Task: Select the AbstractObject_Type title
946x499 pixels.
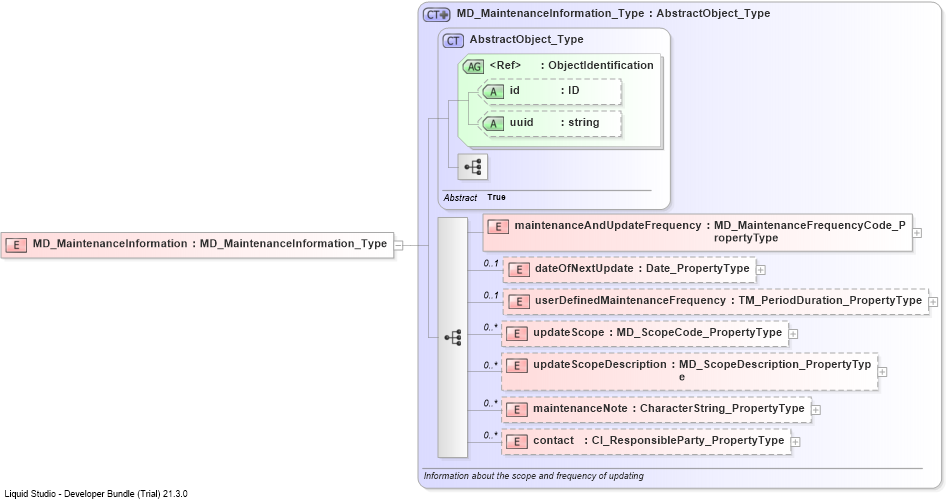Action: pos(527,39)
